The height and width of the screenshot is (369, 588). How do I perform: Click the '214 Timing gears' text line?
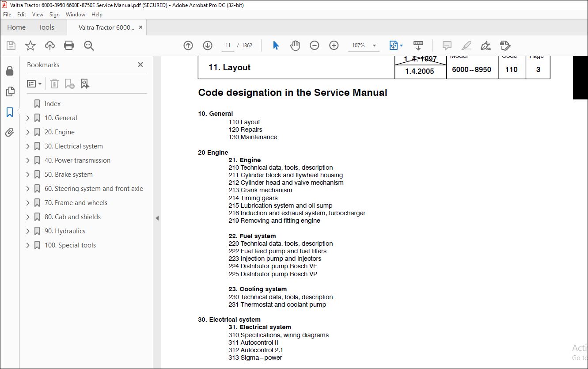pos(253,198)
